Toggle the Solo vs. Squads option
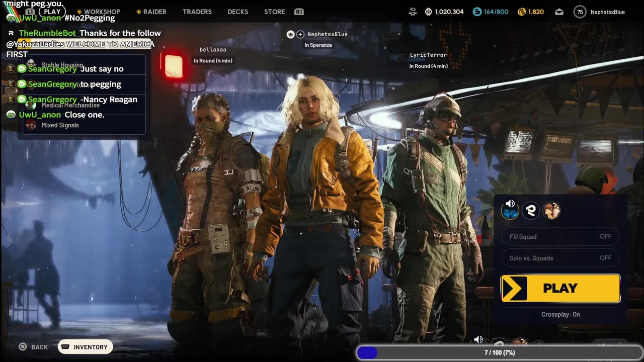This screenshot has height=362, width=644. point(560,258)
